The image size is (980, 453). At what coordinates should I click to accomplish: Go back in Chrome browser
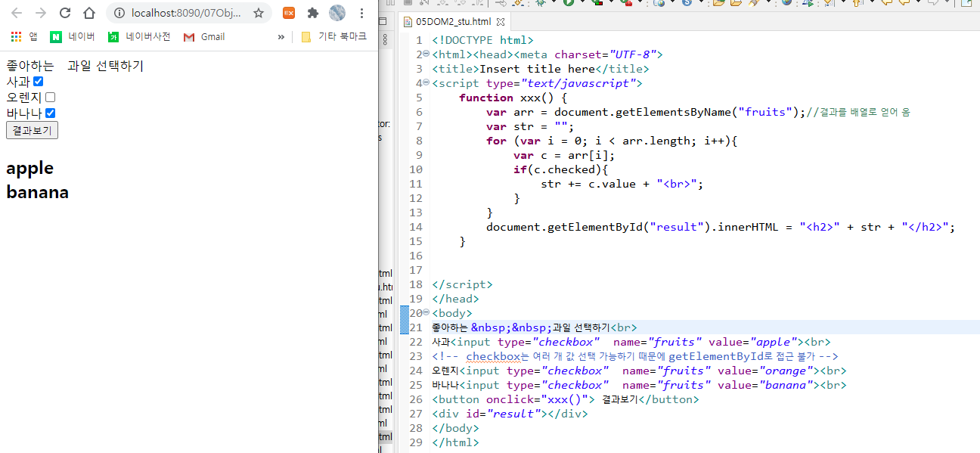(x=17, y=13)
